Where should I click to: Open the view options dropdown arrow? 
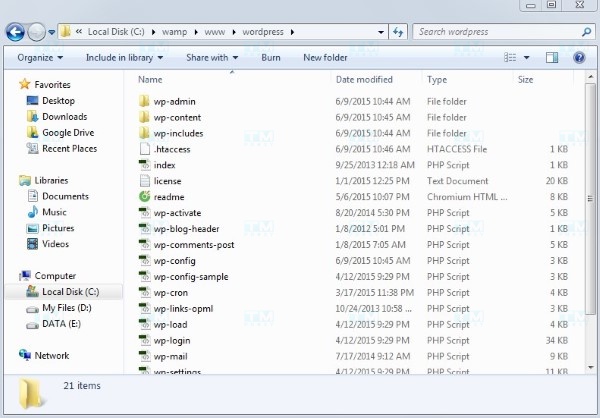[x=526, y=58]
